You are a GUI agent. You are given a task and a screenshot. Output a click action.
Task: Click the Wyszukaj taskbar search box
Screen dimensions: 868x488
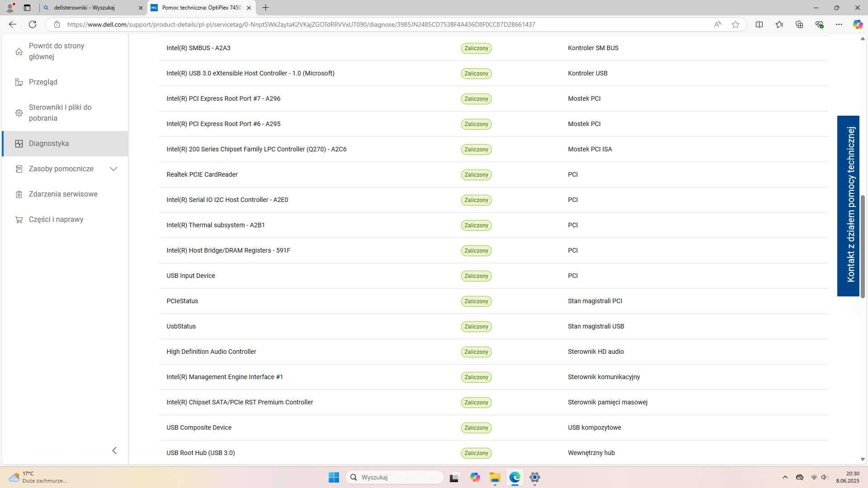pyautogui.click(x=395, y=477)
